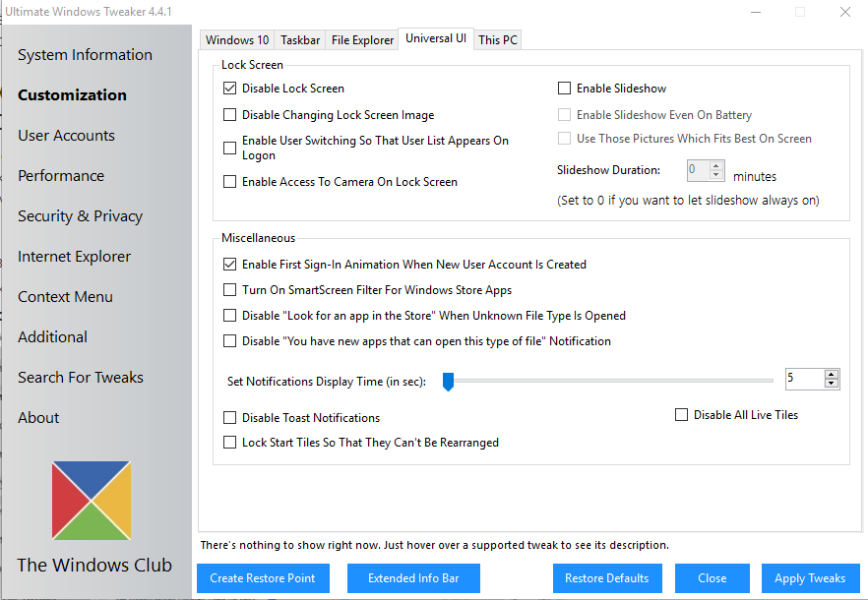Switch to the Windows 10 tab
Image resolution: width=868 pixels, height=600 pixels.
pos(237,40)
